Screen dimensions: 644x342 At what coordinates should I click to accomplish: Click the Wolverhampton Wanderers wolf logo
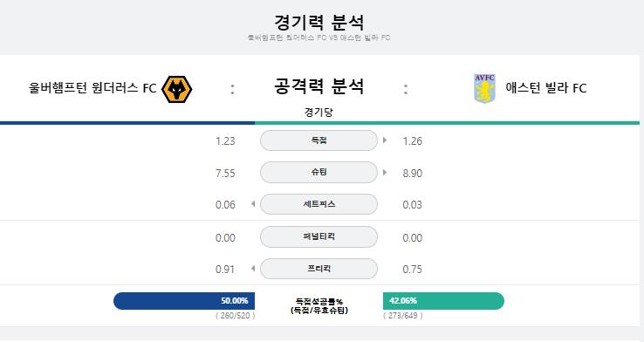point(176,89)
